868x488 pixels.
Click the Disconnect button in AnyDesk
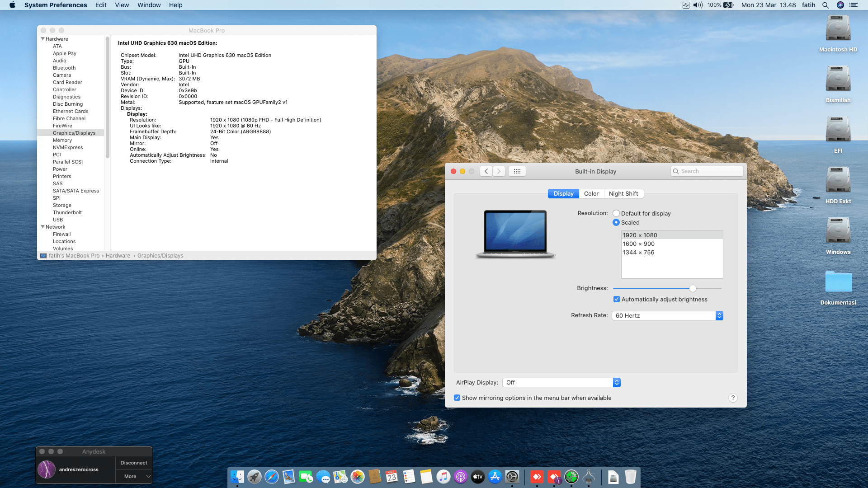[134, 462]
